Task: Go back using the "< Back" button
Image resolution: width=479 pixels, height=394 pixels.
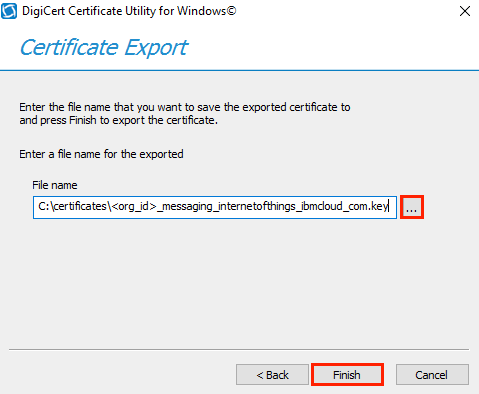Action: (272, 375)
